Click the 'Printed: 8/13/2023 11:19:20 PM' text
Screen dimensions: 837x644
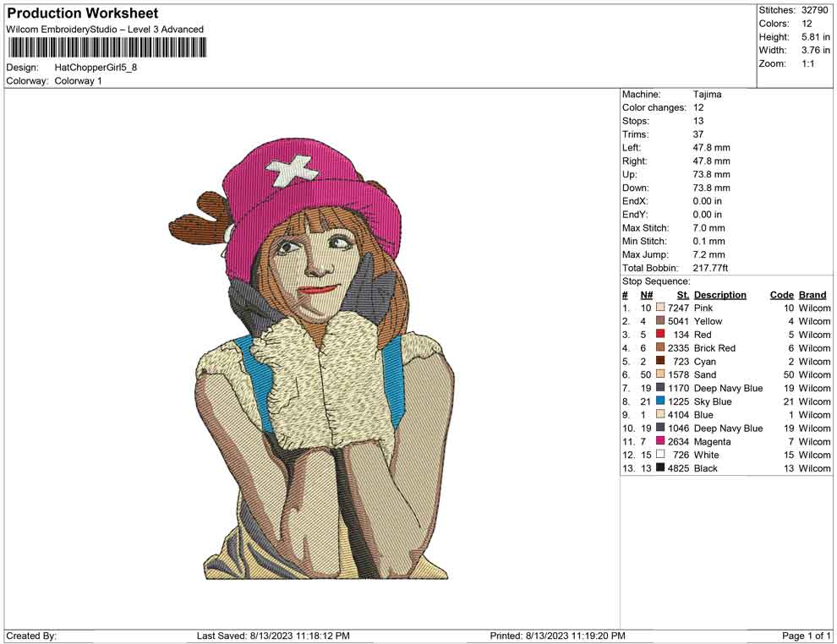click(557, 636)
